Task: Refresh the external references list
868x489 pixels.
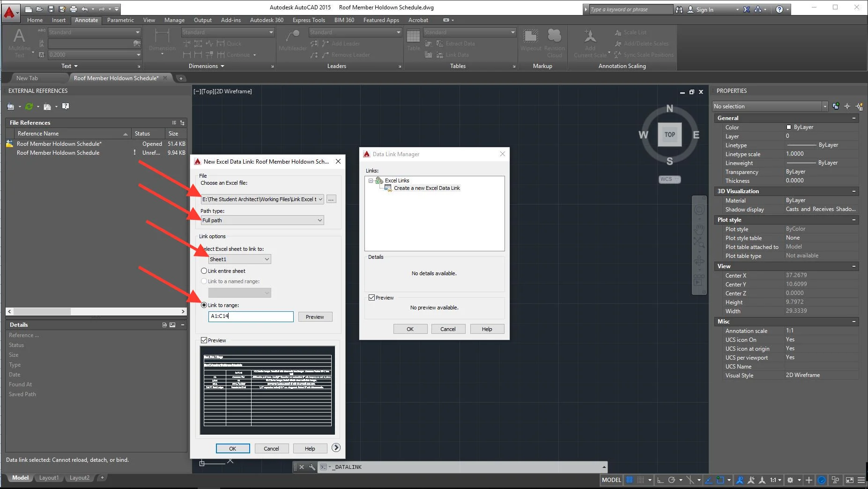Action: (x=29, y=106)
